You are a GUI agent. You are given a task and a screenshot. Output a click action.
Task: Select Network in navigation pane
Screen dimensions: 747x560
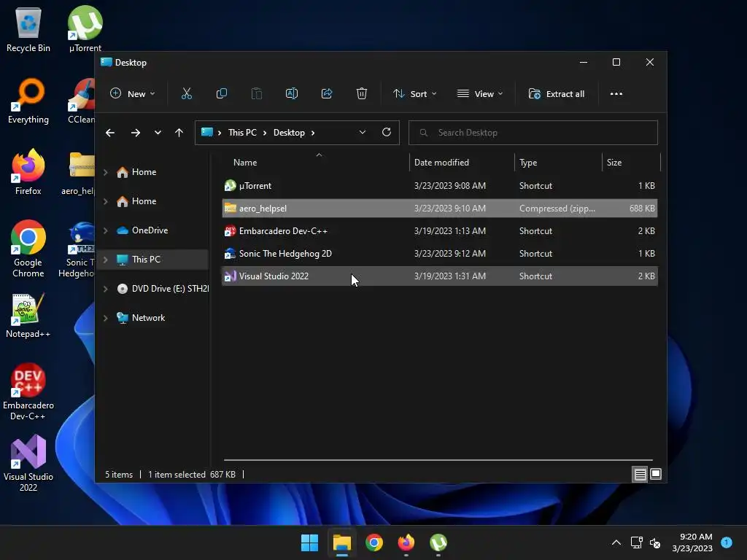tap(148, 318)
